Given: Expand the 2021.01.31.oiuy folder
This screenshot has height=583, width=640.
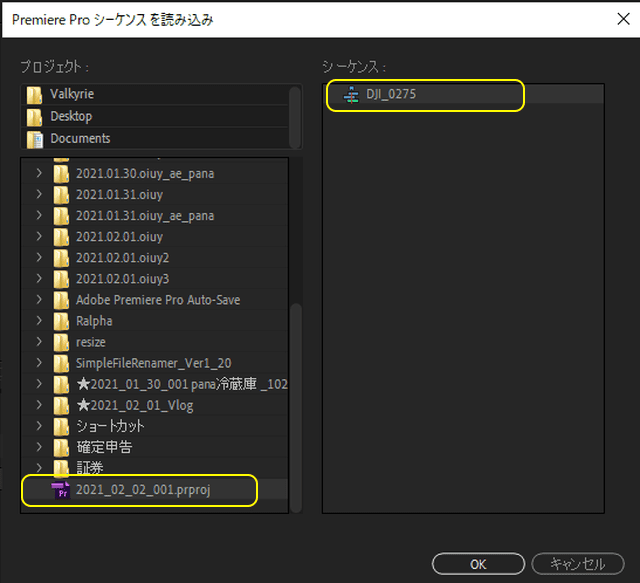Looking at the screenshot, I should (39, 194).
